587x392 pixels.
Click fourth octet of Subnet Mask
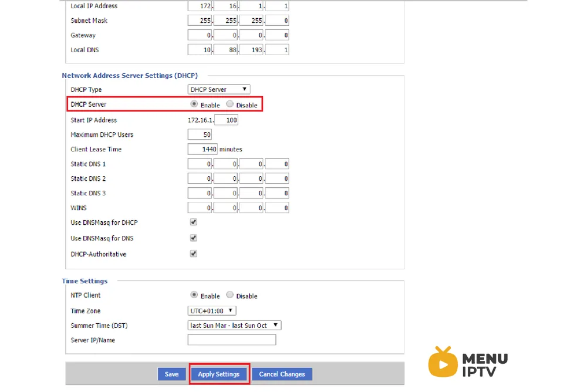(x=277, y=21)
